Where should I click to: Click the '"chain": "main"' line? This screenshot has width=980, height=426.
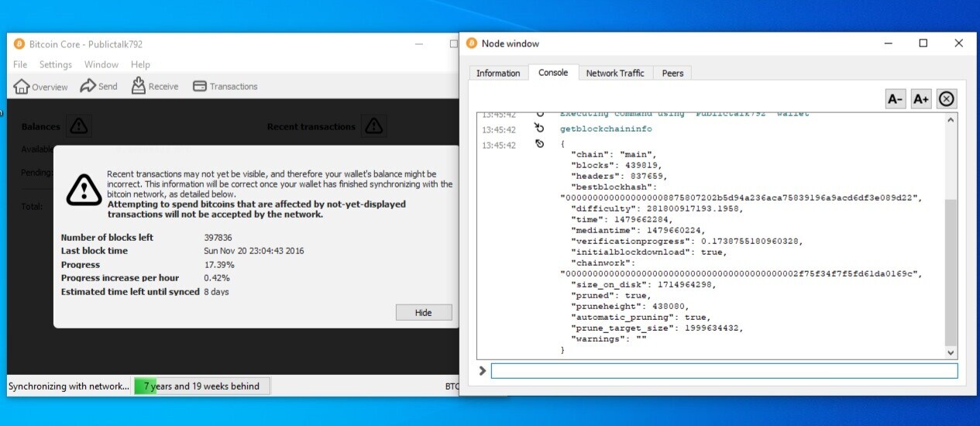[x=614, y=154]
